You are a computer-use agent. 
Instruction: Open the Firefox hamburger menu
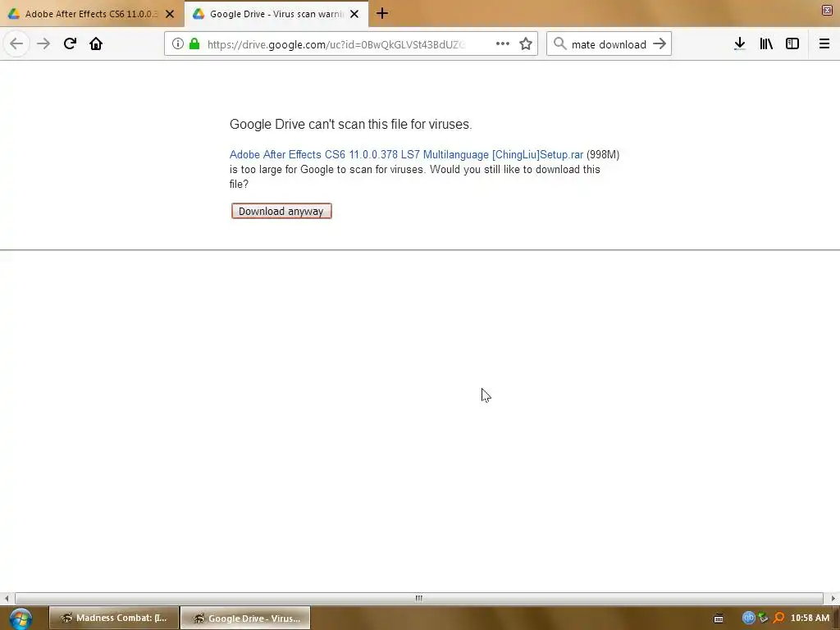tap(824, 44)
